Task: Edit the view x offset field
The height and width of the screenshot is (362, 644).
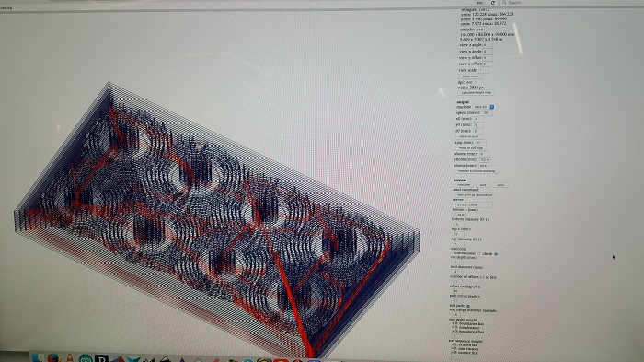Action: pos(488,64)
